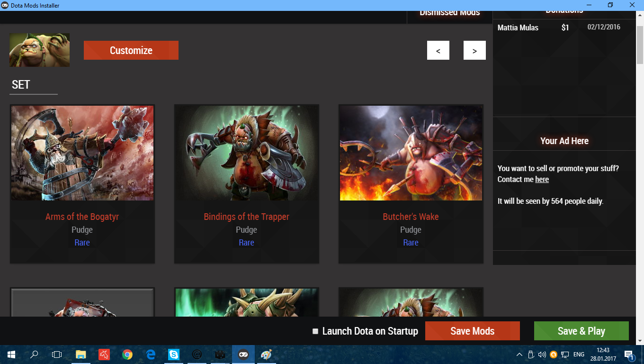
Task: Click the Rare label under Arms of the Bogatyr
Action: pyautogui.click(x=82, y=242)
